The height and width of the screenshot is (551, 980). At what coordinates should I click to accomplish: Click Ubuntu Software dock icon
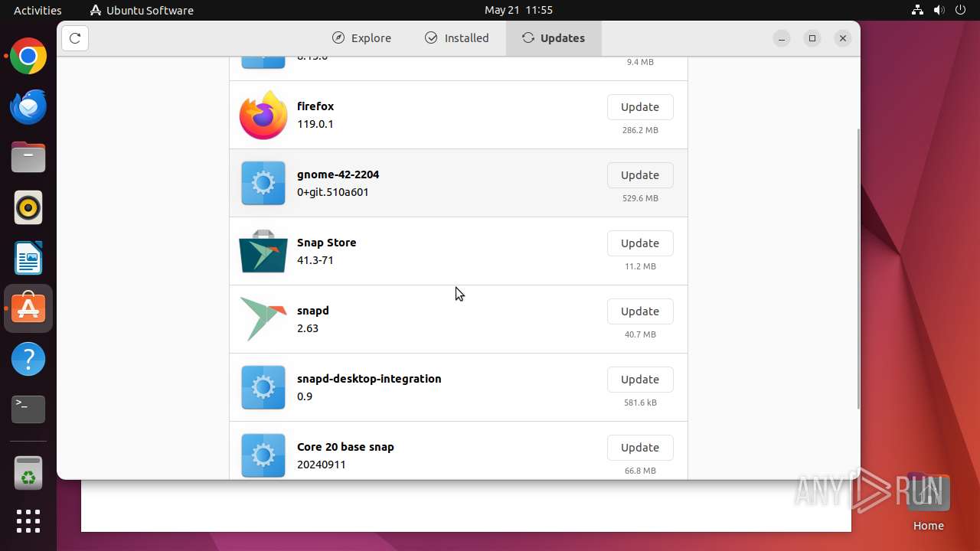(28, 308)
